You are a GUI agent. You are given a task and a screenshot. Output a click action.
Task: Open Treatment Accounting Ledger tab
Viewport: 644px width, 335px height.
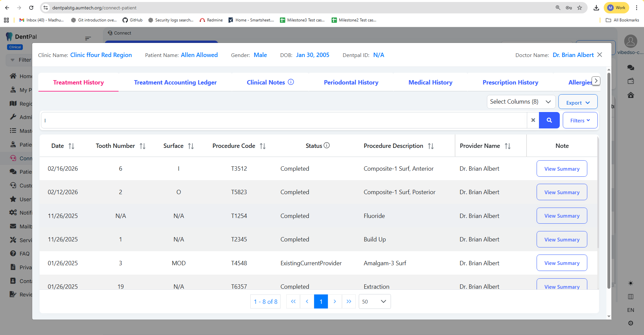pyautogui.click(x=175, y=82)
